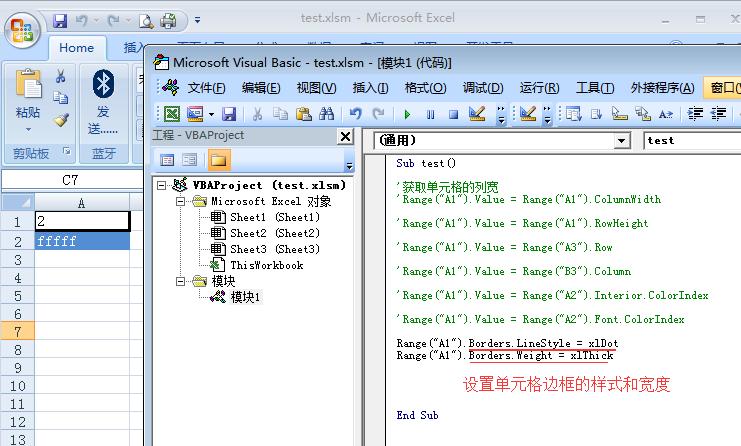Open Customize Quick Access Toolbar dropdown
The height and width of the screenshot is (446, 741).
point(198,20)
